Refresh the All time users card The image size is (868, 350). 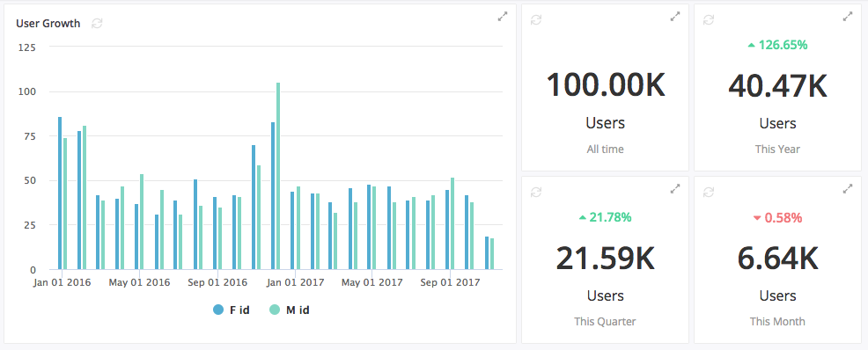(535, 19)
